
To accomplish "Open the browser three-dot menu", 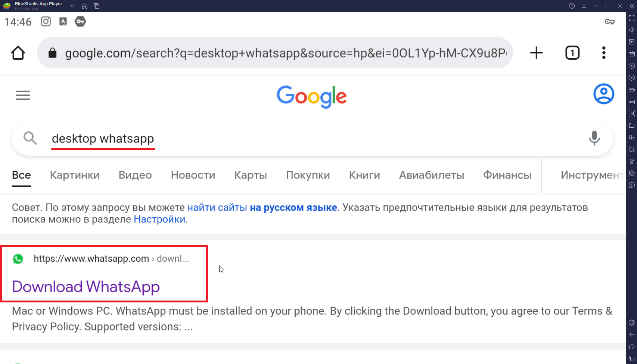I will tap(604, 53).
